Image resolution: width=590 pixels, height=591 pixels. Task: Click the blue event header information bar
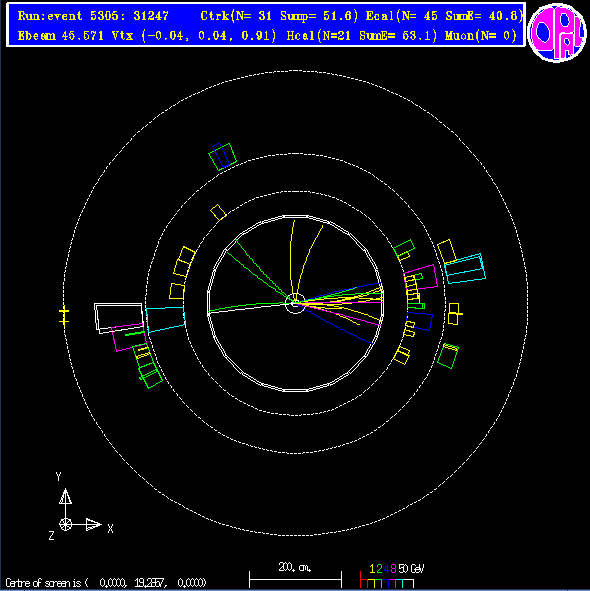click(266, 25)
